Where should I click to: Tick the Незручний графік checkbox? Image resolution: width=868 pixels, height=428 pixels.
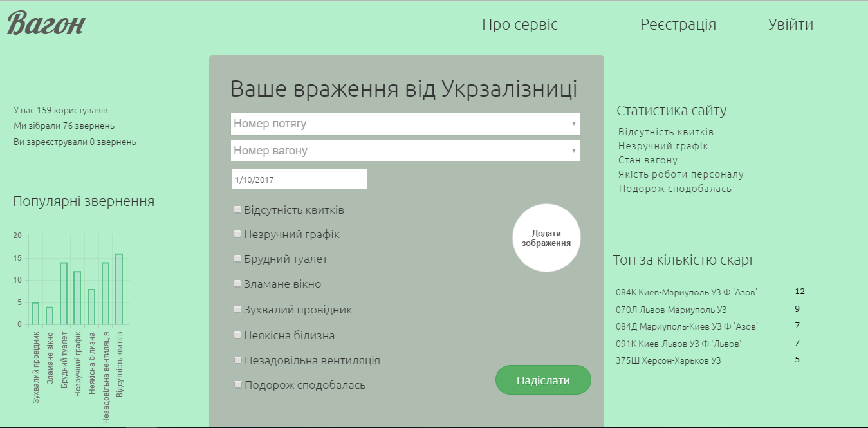point(237,234)
